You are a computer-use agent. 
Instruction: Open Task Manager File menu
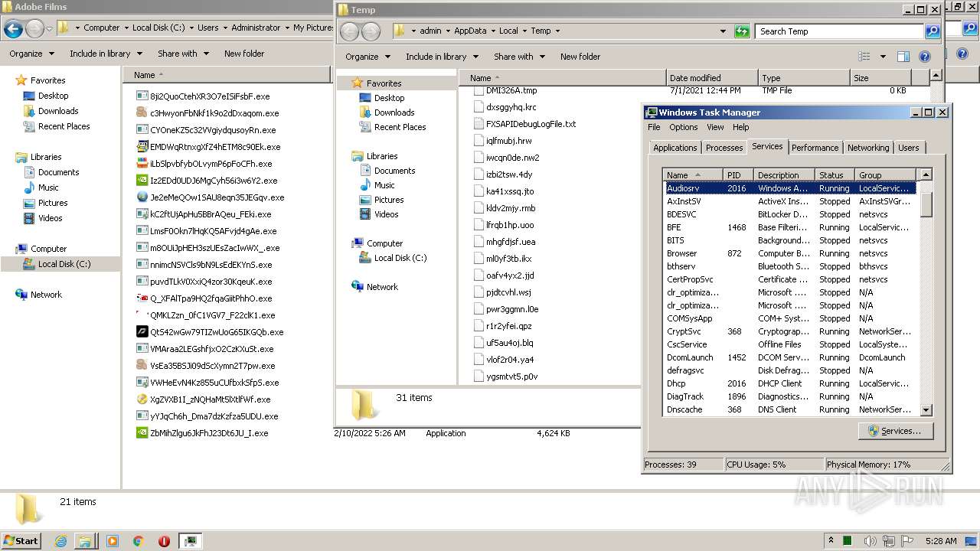654,127
